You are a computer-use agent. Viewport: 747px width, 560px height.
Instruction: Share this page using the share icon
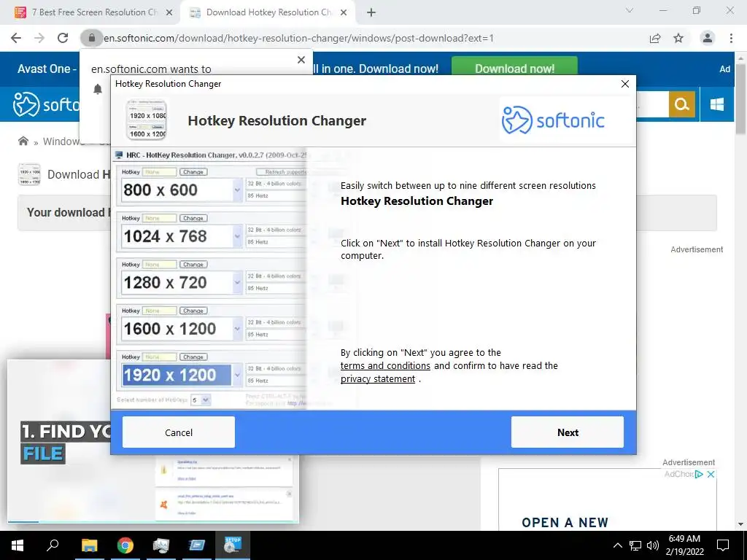(x=655, y=38)
